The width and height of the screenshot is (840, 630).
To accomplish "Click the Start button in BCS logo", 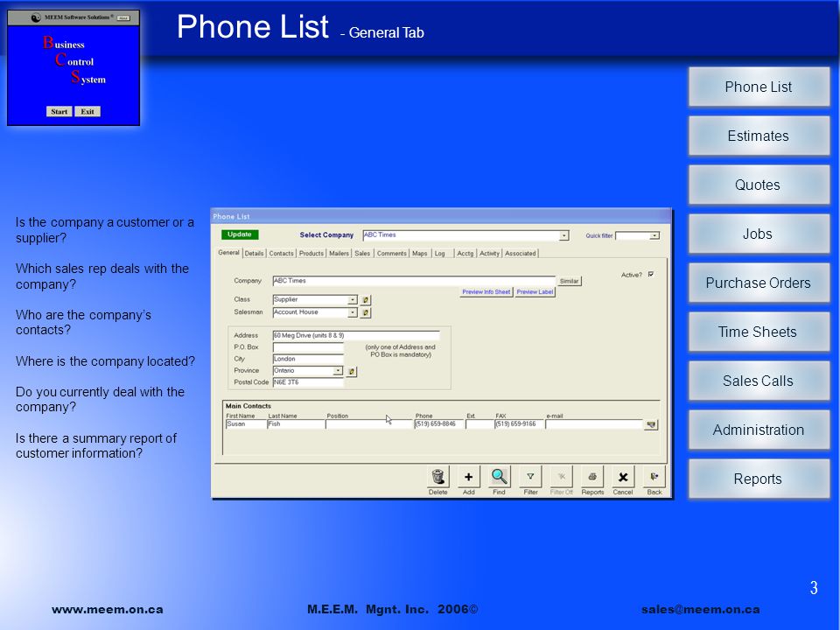I will point(59,111).
